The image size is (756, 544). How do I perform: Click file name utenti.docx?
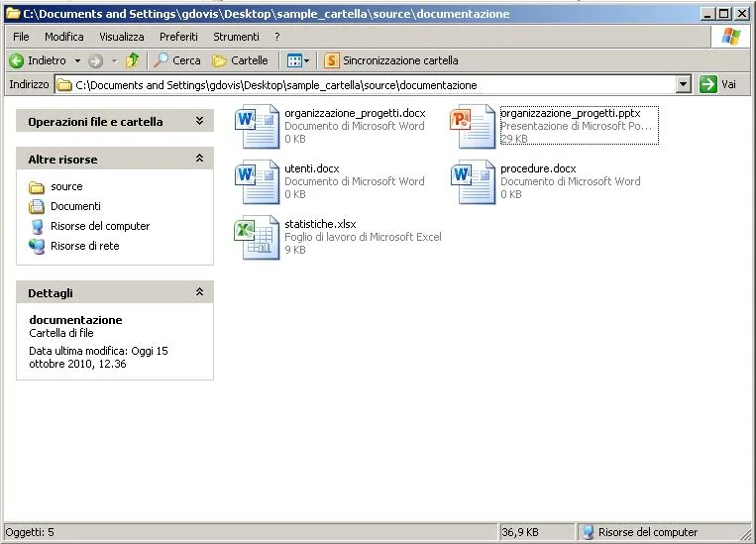312,168
